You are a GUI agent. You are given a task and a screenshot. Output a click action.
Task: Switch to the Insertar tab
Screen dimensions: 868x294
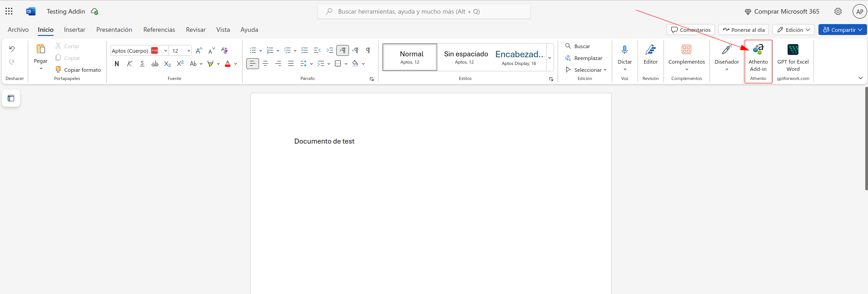[75, 30]
